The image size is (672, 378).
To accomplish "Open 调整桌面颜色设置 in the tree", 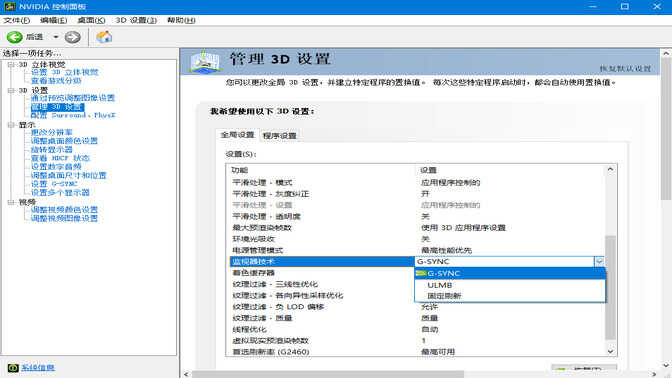I will (x=64, y=141).
